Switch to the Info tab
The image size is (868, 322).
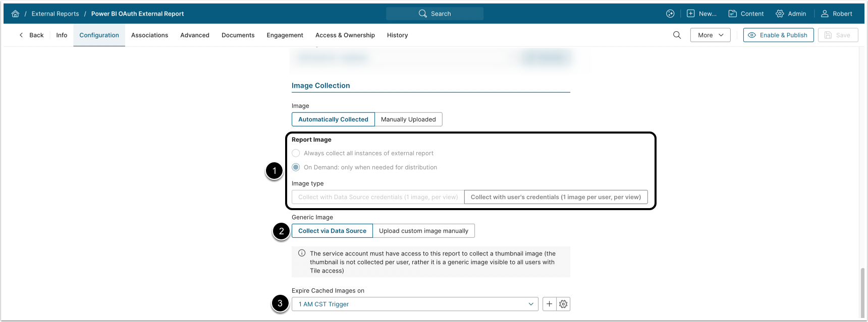(x=62, y=35)
